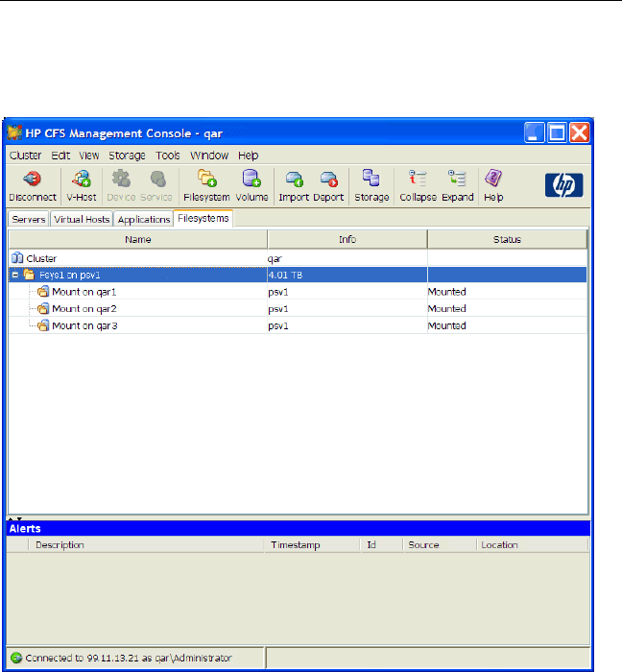This screenshot has width=622, height=672.
Task: Click the Timestamp column header in Alerts
Action: point(295,545)
